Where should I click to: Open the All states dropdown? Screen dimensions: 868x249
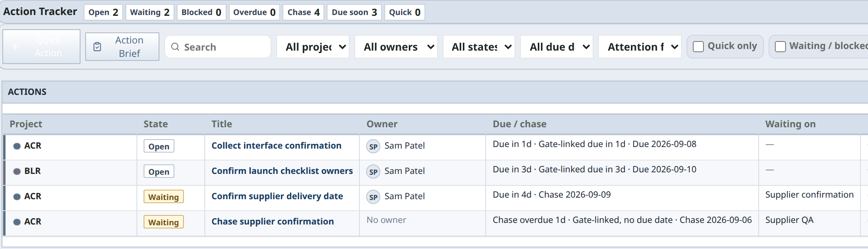click(x=479, y=47)
